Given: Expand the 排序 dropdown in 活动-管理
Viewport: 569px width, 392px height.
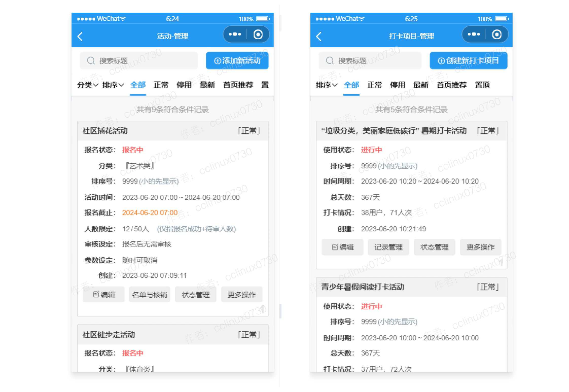Looking at the screenshot, I should point(113,85).
